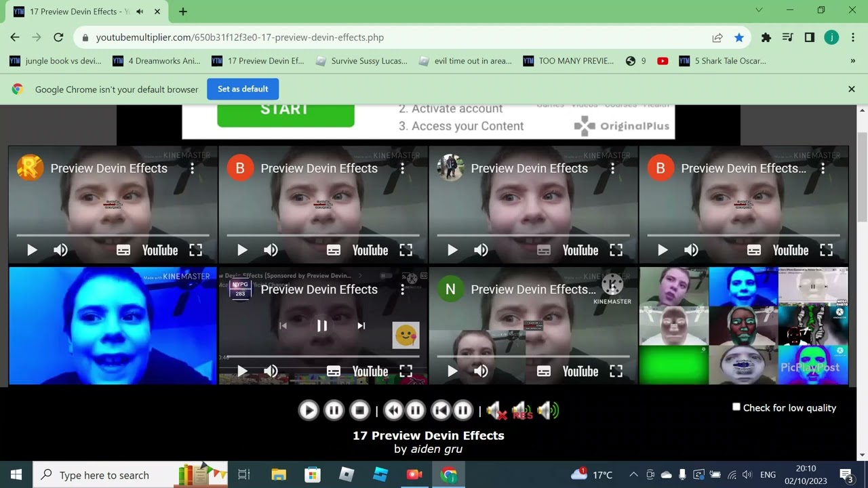Screen dimensions: 868x488
Task: Click the Play all videos button
Action: point(309,410)
